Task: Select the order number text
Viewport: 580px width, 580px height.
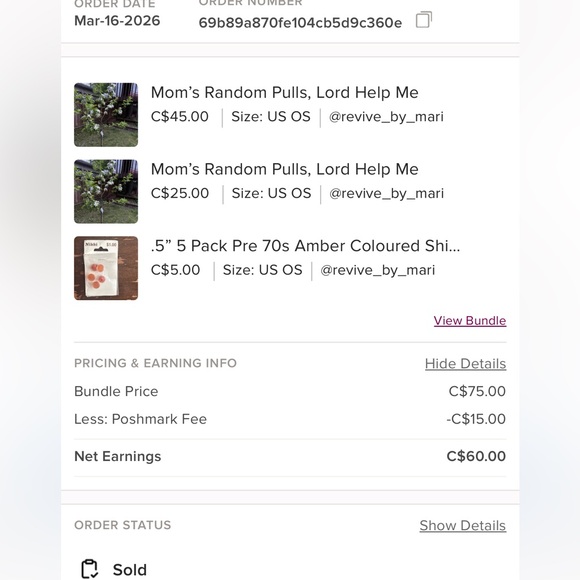Action: coord(300,23)
